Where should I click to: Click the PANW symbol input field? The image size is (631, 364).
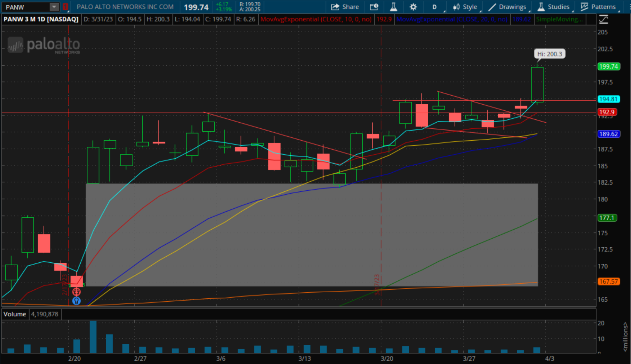point(26,7)
